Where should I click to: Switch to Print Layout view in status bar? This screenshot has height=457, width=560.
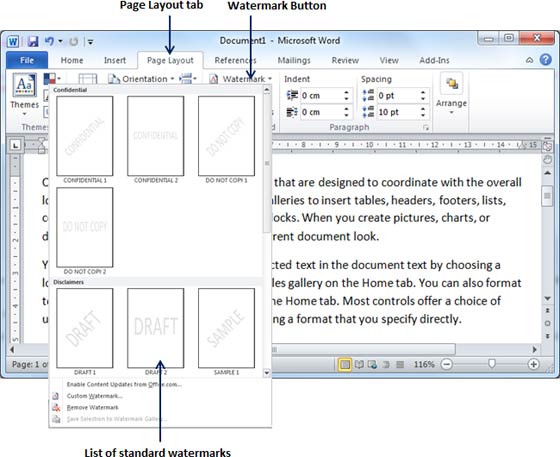point(345,364)
